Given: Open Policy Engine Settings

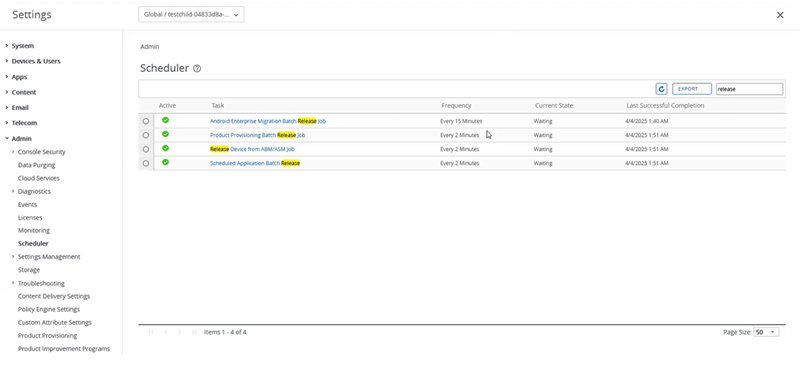Looking at the screenshot, I should click(x=49, y=309).
